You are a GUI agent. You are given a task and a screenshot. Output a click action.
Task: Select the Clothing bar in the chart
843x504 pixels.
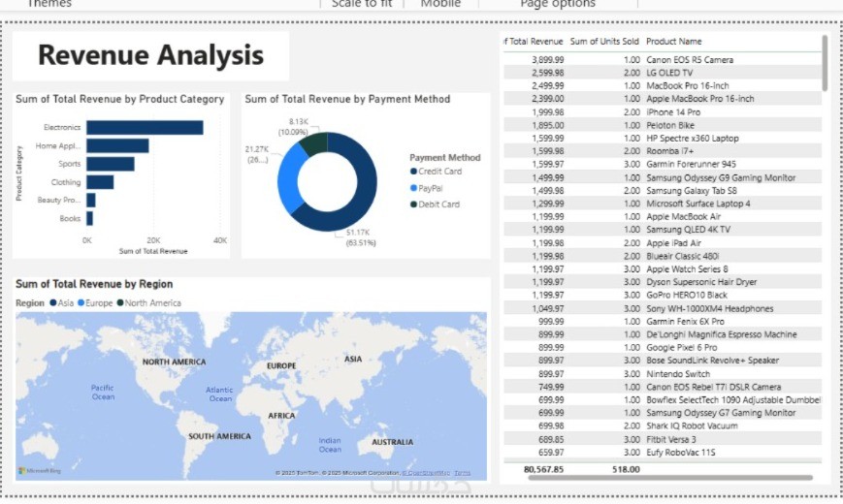pyautogui.click(x=100, y=182)
